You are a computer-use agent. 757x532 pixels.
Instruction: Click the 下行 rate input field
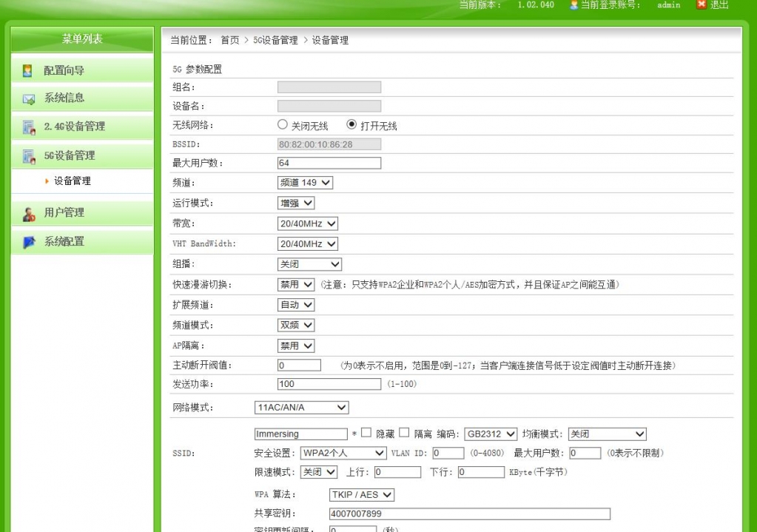tap(481, 471)
